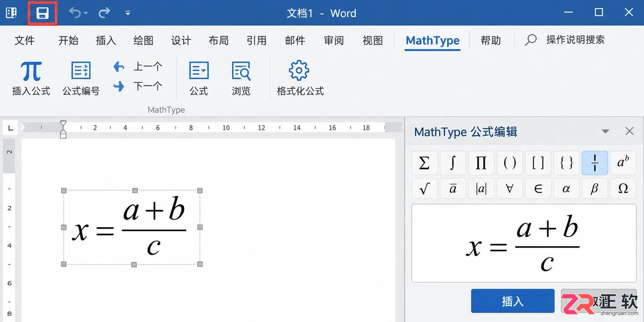Screen dimensions: 644x322
Task: Insert the superscript a^b template
Action: pos(623,163)
